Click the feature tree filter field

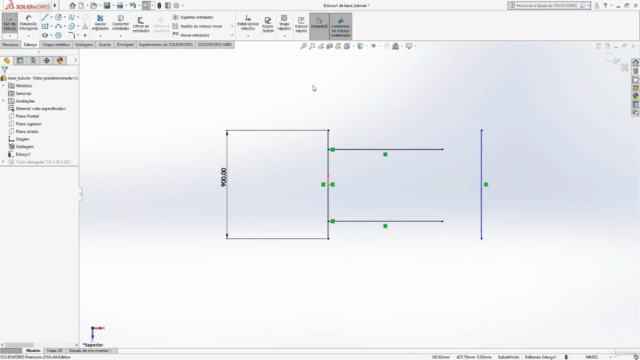(x=40, y=70)
